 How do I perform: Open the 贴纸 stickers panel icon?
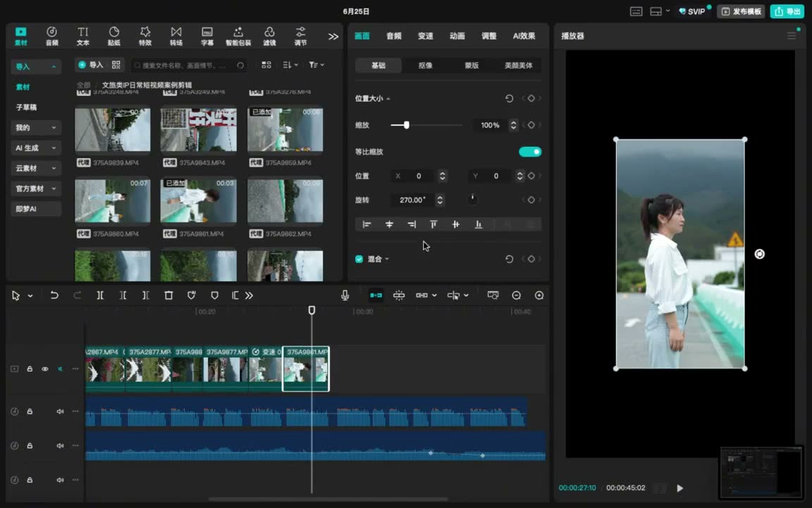114,36
